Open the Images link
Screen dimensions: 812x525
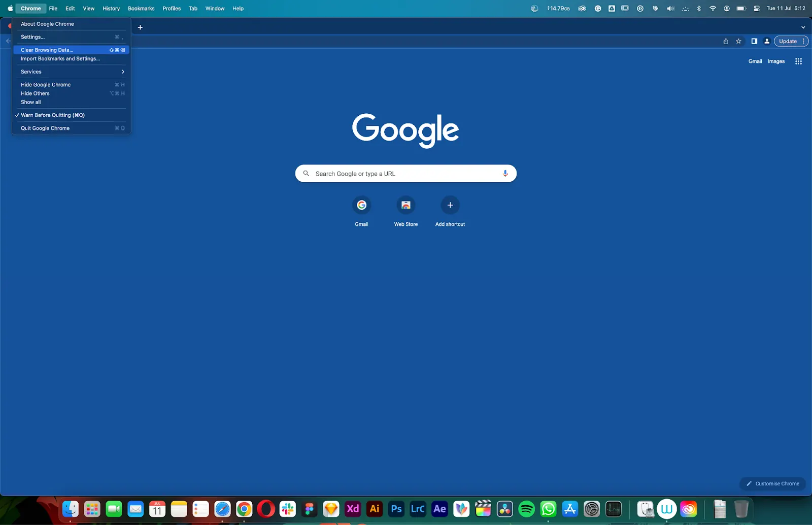click(x=776, y=61)
